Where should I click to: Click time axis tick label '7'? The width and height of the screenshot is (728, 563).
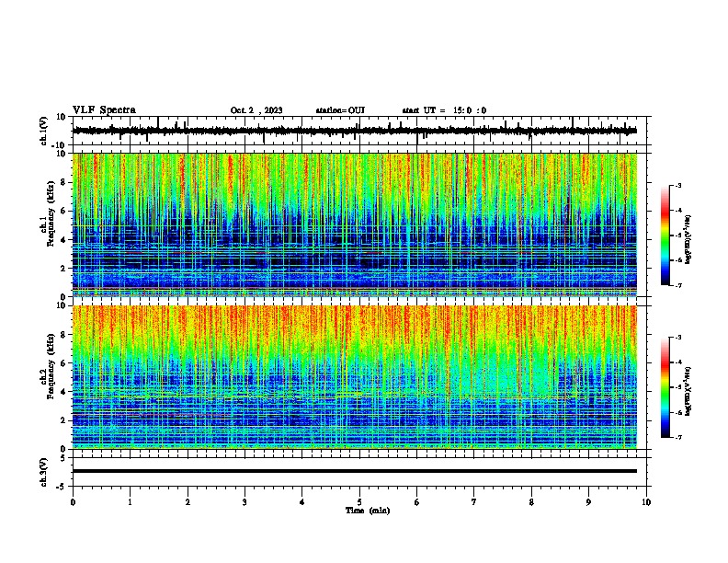(474, 502)
